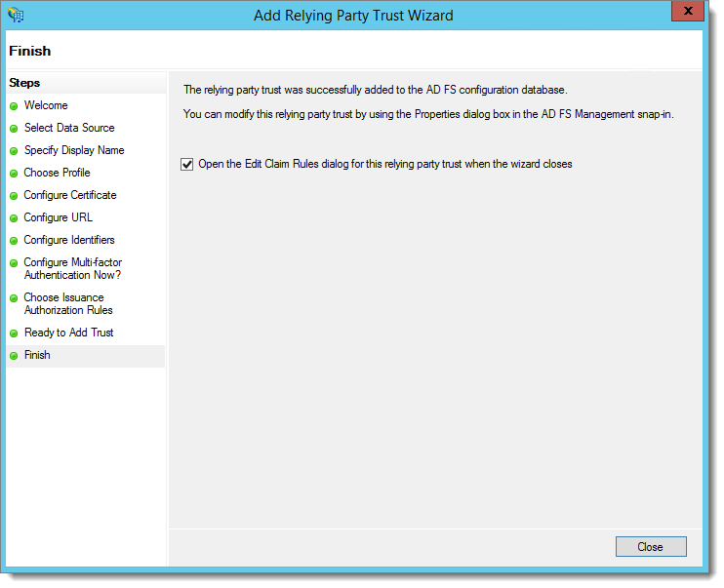This screenshot has width=724, height=588.
Task: Click the 'You can modify this relying party trust' text
Action: (x=428, y=114)
